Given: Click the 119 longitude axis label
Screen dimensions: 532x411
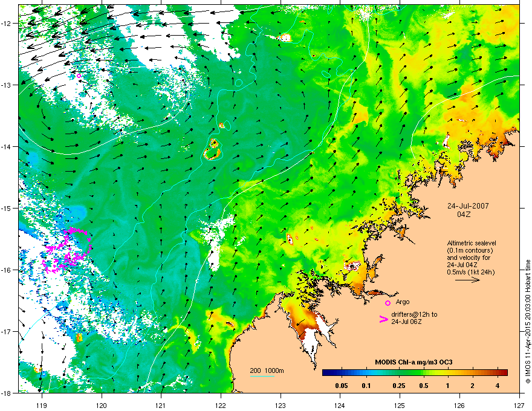Looking at the screenshot, I should [x=41, y=405].
